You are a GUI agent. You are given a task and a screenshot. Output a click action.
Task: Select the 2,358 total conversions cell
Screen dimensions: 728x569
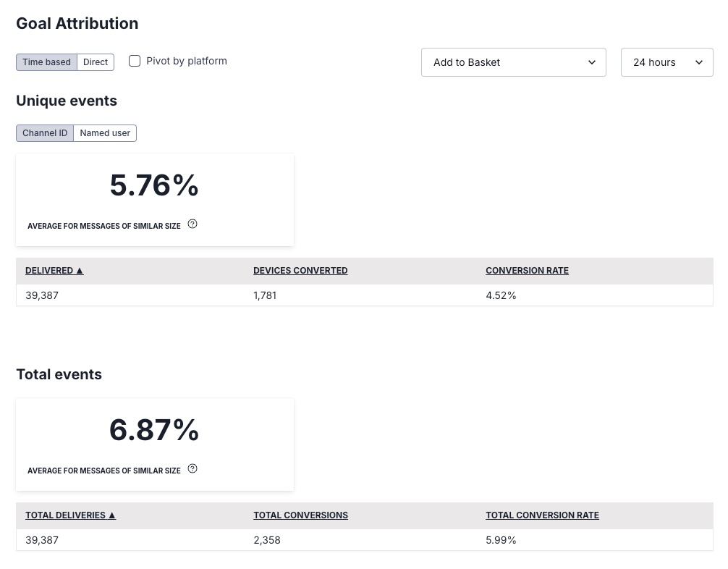coord(266,540)
